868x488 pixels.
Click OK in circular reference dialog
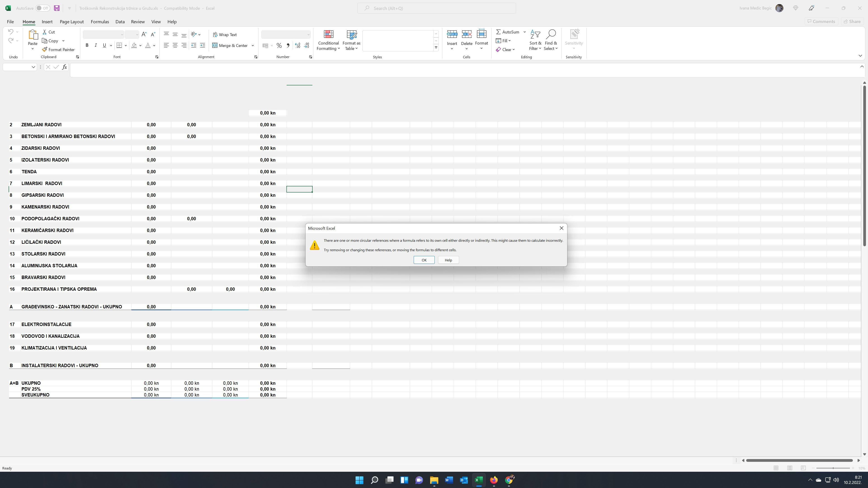click(424, 260)
